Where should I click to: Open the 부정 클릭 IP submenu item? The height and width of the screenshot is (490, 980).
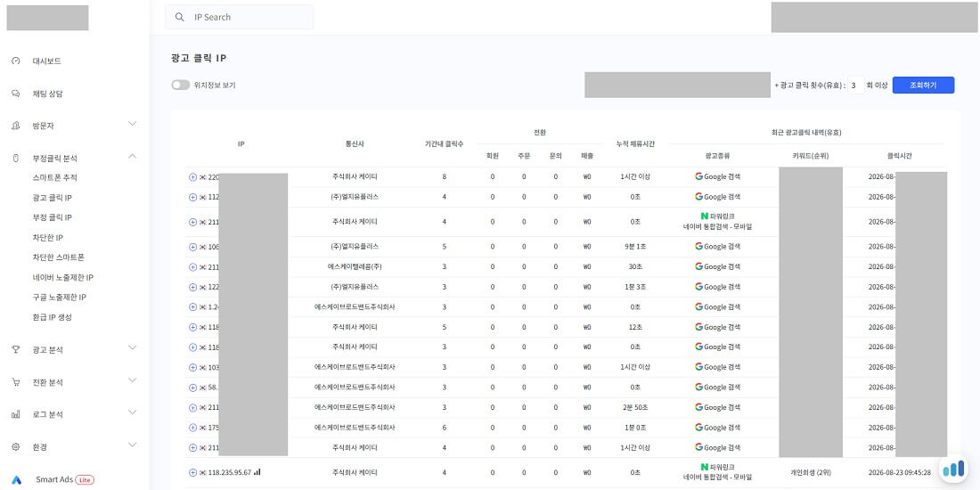click(52, 218)
